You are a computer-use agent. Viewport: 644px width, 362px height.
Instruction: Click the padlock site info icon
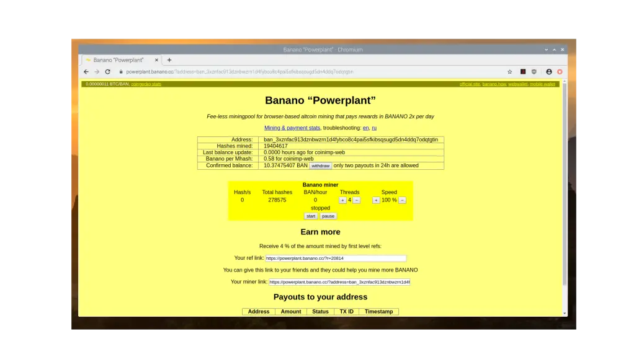[x=121, y=72]
